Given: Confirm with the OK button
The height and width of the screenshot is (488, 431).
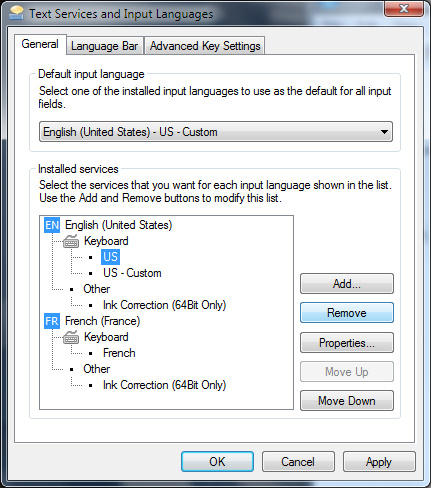Looking at the screenshot, I should (x=217, y=462).
